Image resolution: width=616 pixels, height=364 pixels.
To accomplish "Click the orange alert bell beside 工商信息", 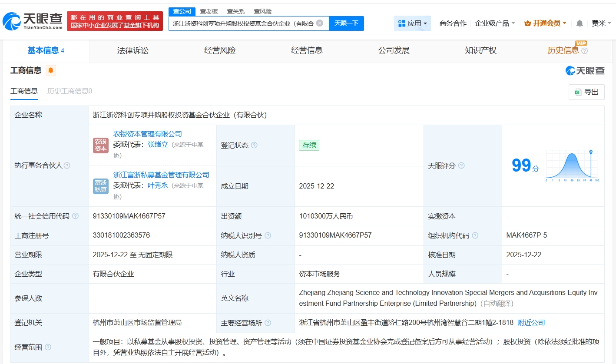I will pyautogui.click(x=51, y=70).
